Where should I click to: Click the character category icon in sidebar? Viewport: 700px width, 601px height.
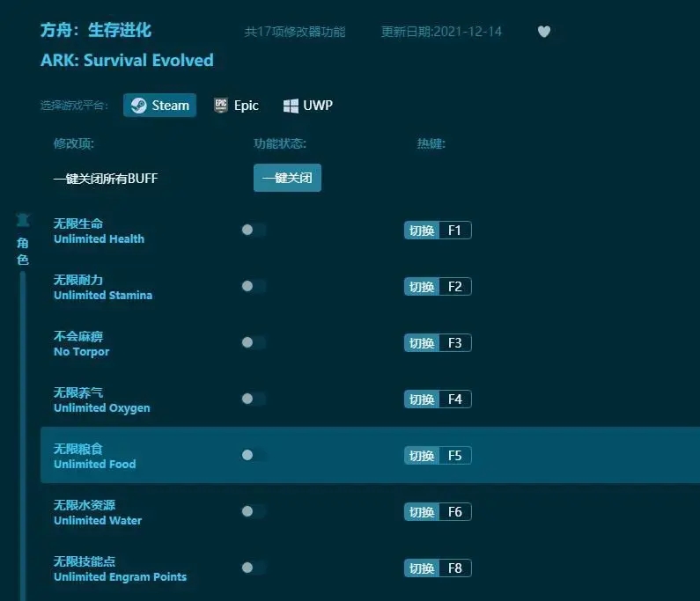click(x=23, y=219)
